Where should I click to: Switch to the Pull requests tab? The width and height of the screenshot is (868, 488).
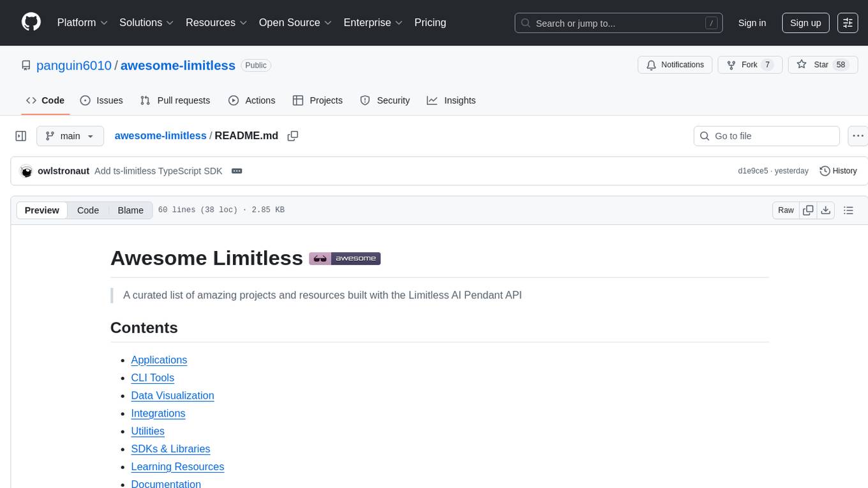(x=175, y=100)
